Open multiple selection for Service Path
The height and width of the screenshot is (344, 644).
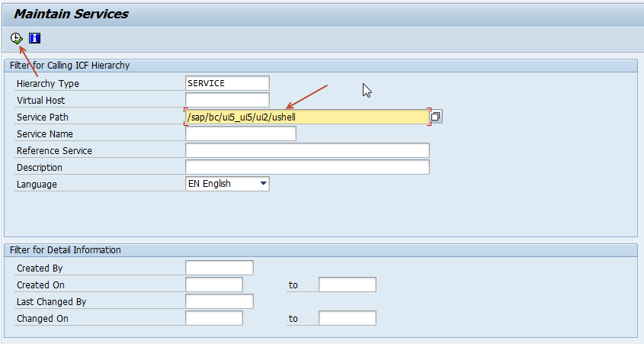(436, 117)
